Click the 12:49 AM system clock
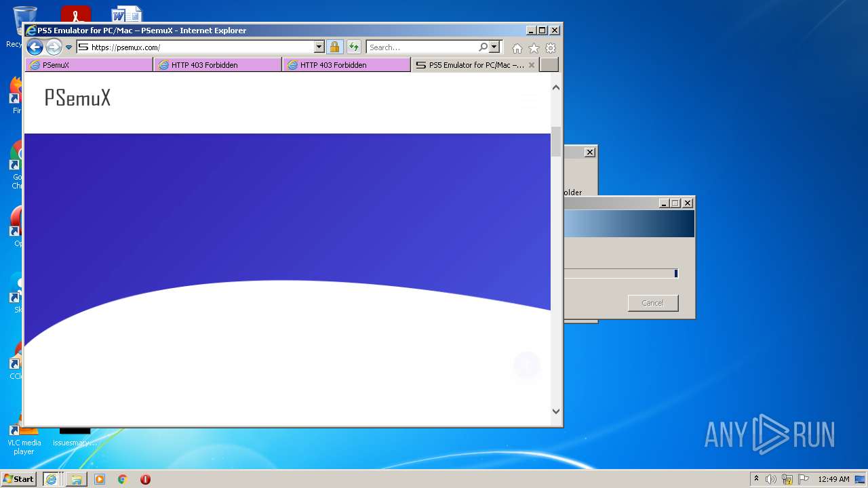This screenshot has height=488, width=868. pyautogui.click(x=833, y=479)
